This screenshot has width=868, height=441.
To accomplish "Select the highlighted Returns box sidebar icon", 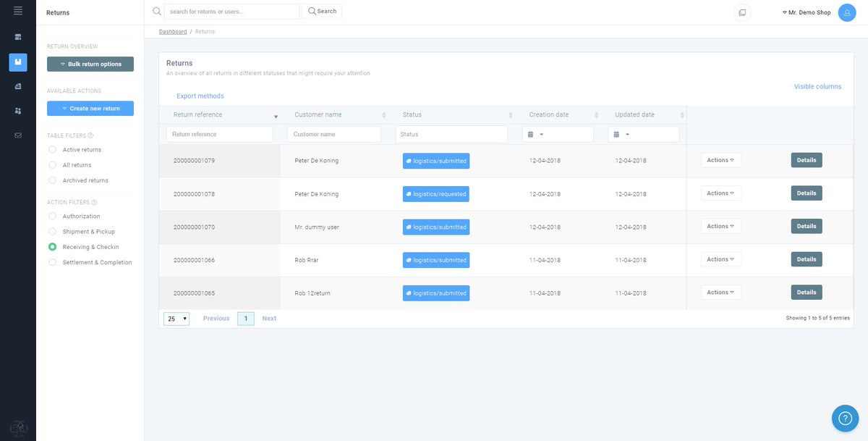I will [18, 62].
